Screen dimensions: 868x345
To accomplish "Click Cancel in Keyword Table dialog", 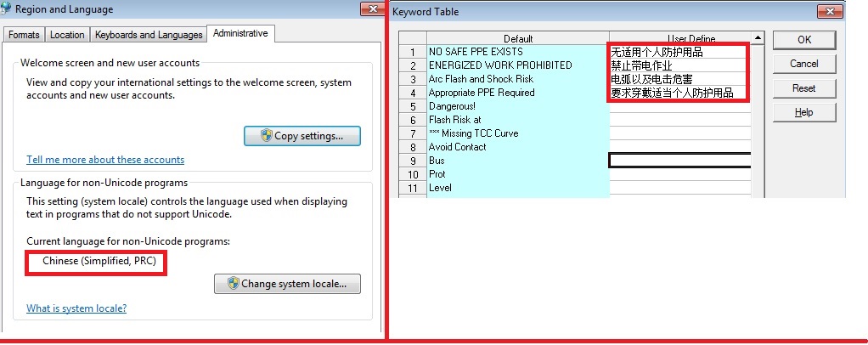I will [803, 64].
